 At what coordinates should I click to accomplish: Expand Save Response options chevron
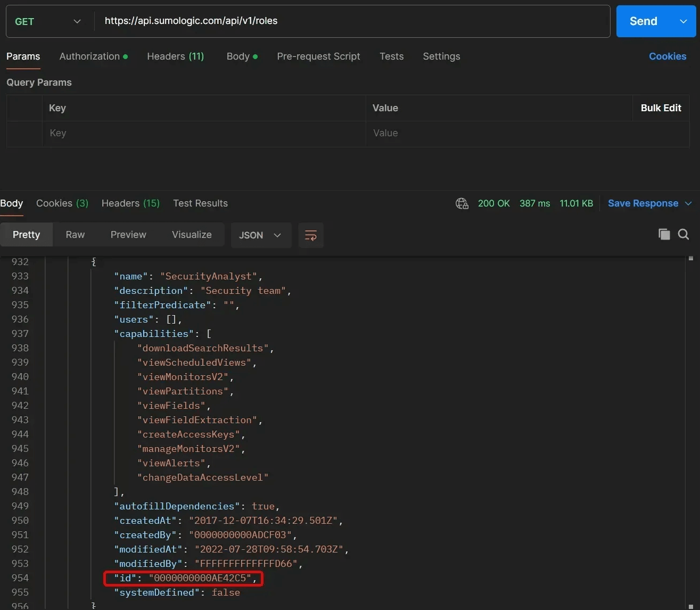pyautogui.click(x=688, y=203)
